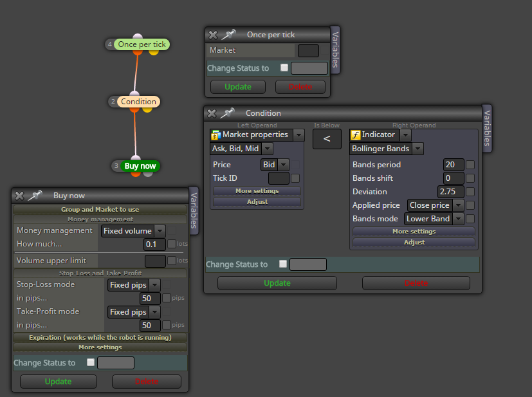This screenshot has height=397, width=532.
Task: Click the yellow output dot under Condition node
Action: point(147,109)
